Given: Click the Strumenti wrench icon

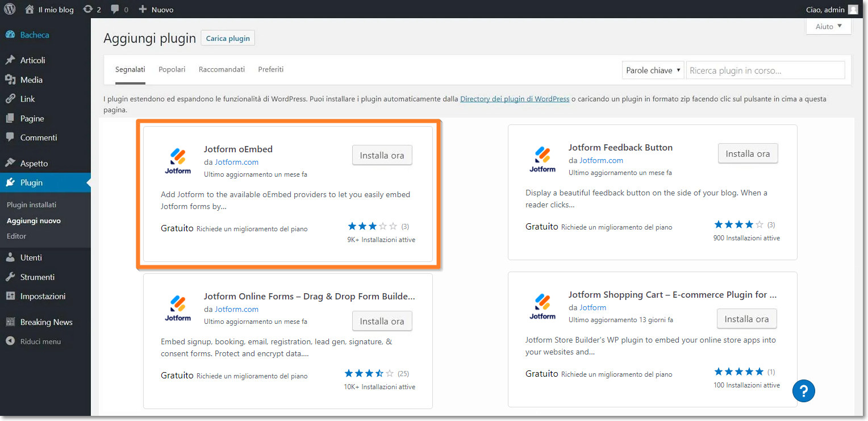Looking at the screenshot, I should pyautogui.click(x=10, y=277).
